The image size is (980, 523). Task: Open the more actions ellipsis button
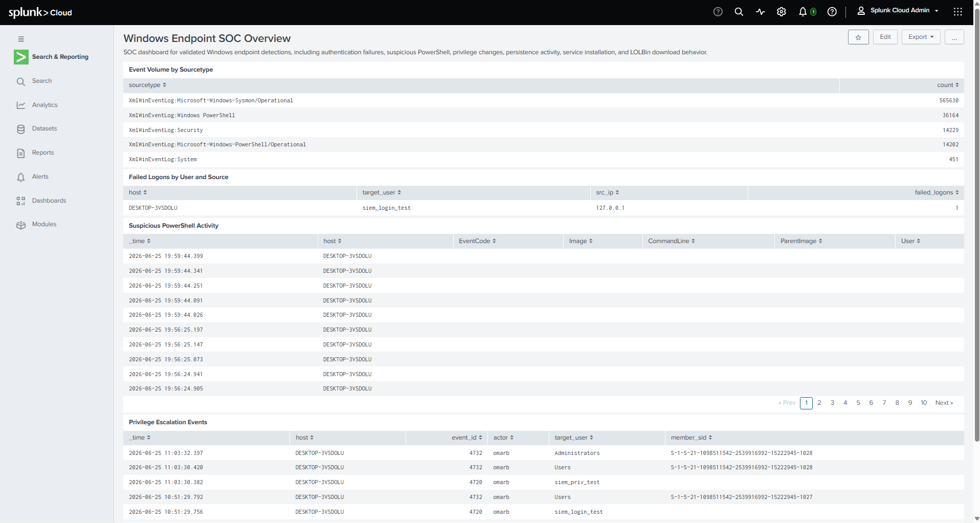coord(954,37)
